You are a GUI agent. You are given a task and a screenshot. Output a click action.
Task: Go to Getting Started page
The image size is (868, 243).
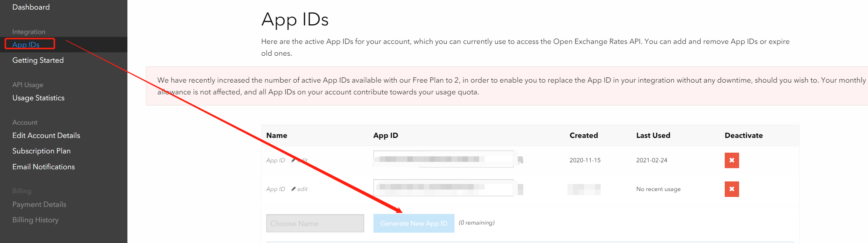tap(38, 60)
